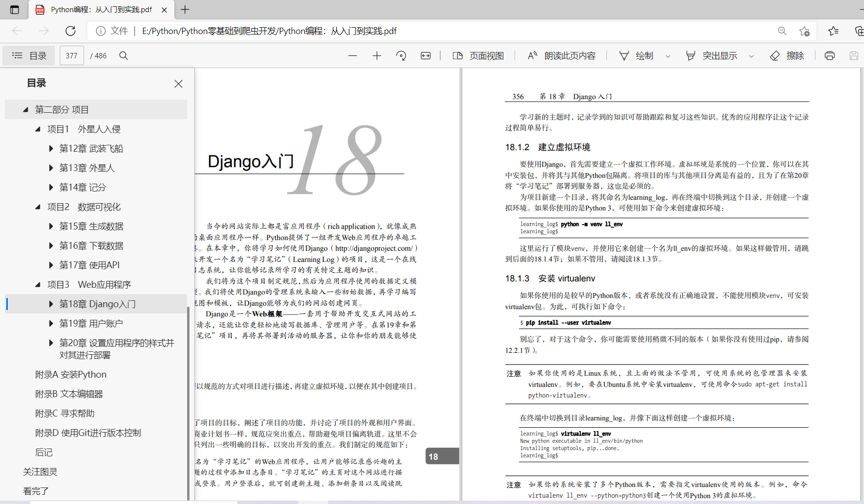Go to 附录A 安装Python

pyautogui.click(x=70, y=375)
